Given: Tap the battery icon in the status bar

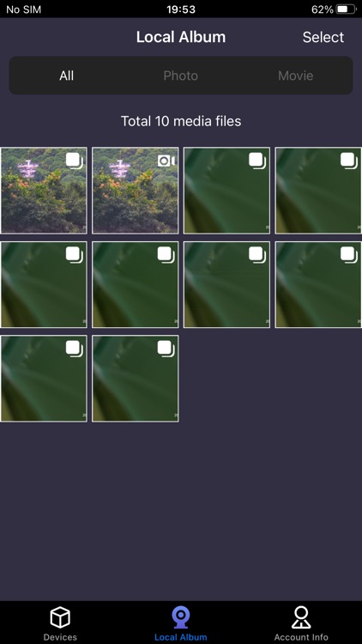Looking at the screenshot, I should point(346,9).
